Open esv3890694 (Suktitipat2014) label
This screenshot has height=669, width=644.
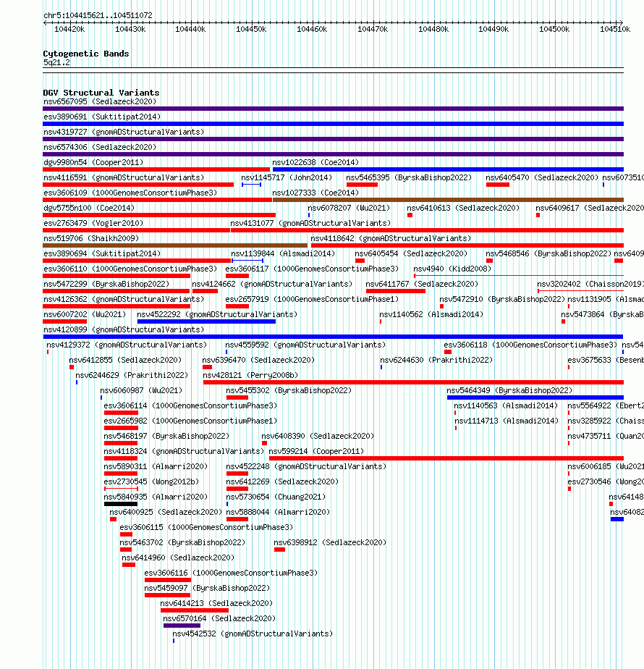pyautogui.click(x=102, y=253)
